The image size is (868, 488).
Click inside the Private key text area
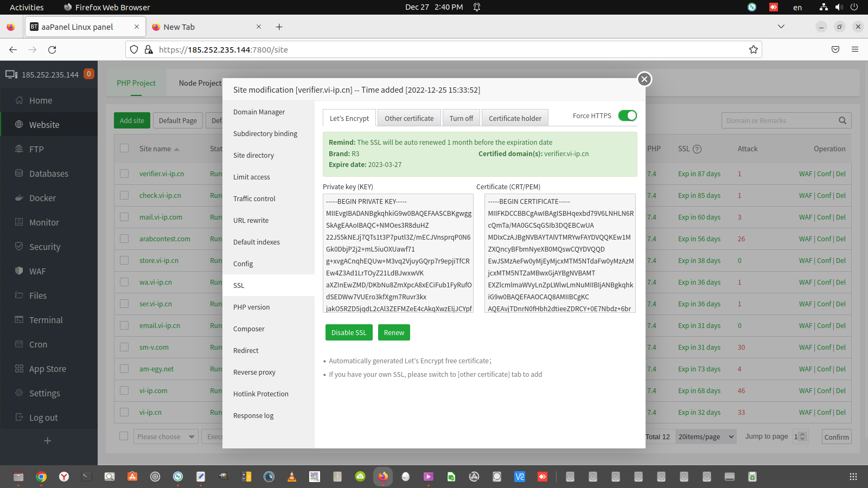pyautogui.click(x=398, y=253)
